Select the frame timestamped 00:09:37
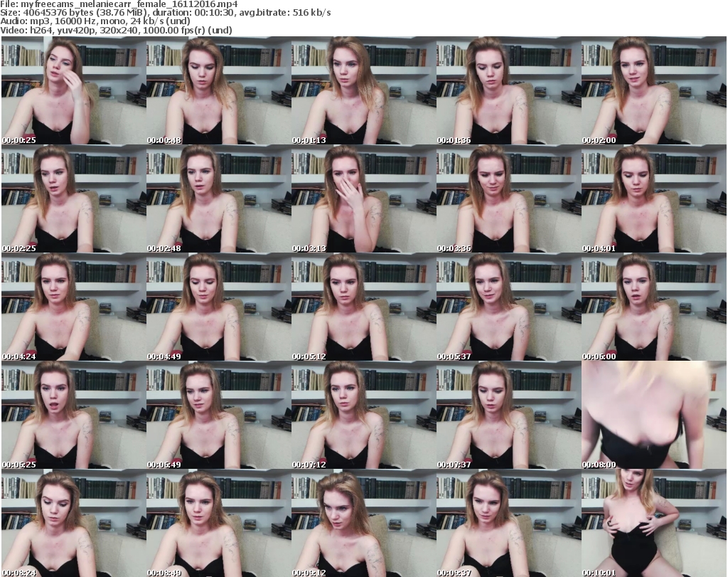The width and height of the screenshot is (728, 577). pyautogui.click(x=508, y=523)
